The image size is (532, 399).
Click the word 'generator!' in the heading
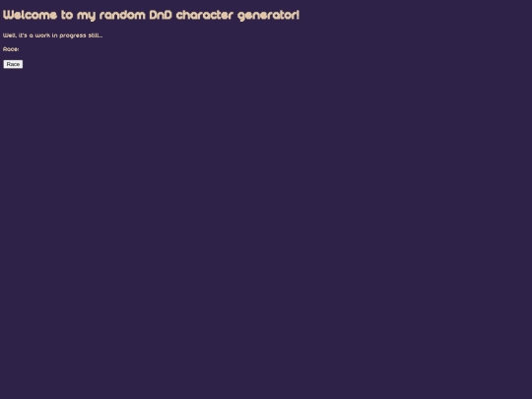[268, 16]
